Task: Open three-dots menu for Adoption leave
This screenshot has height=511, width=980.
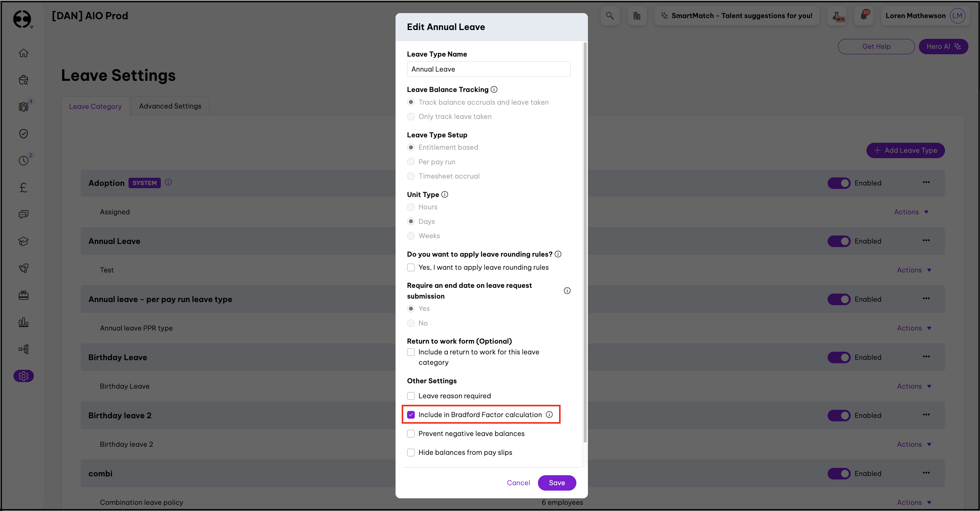Action: click(x=926, y=182)
